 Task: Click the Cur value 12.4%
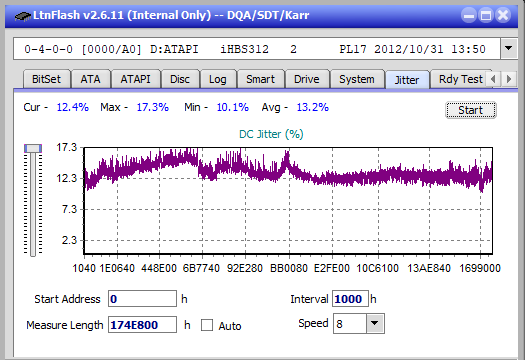point(72,107)
